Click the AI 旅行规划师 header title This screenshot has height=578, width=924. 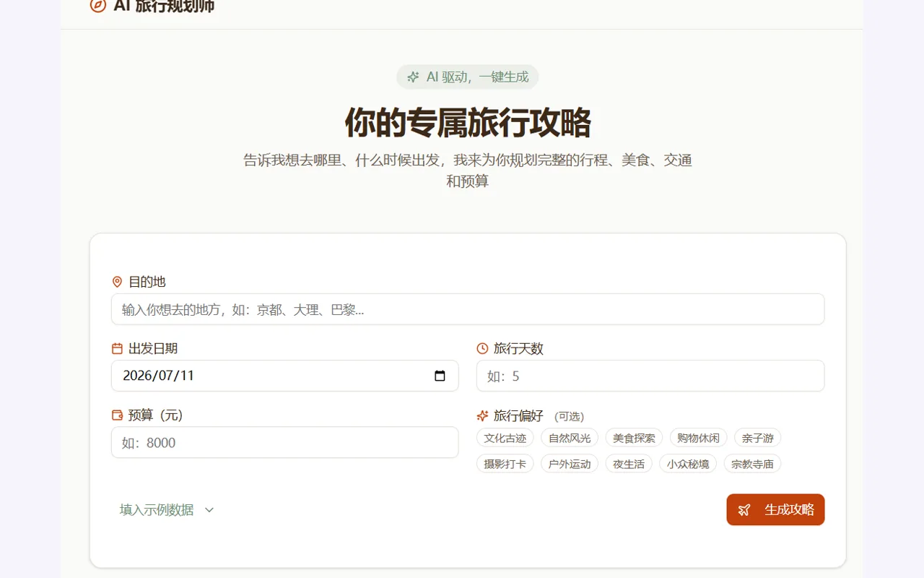coord(164,6)
